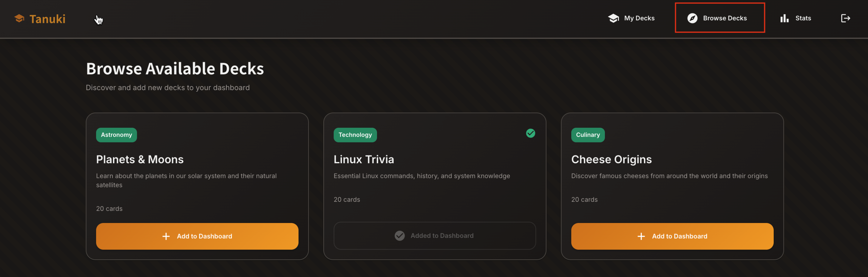Click the Tanuki brand name link

coord(47,19)
